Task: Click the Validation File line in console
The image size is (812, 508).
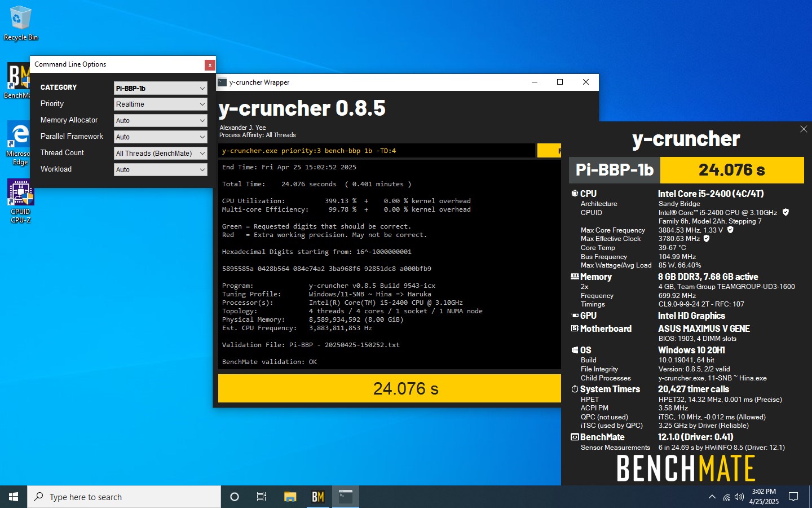Action: [311, 345]
